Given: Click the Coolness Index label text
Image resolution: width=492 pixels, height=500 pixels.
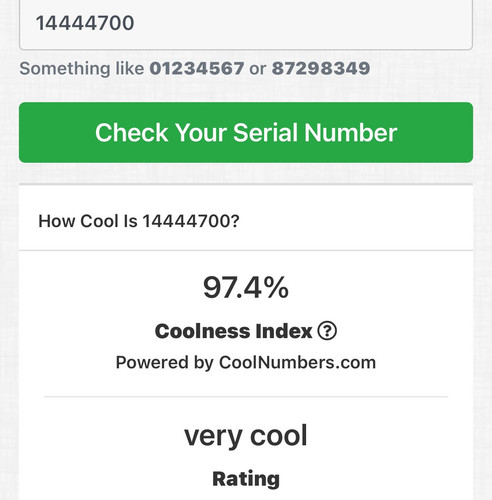Looking at the screenshot, I should pyautogui.click(x=233, y=331).
